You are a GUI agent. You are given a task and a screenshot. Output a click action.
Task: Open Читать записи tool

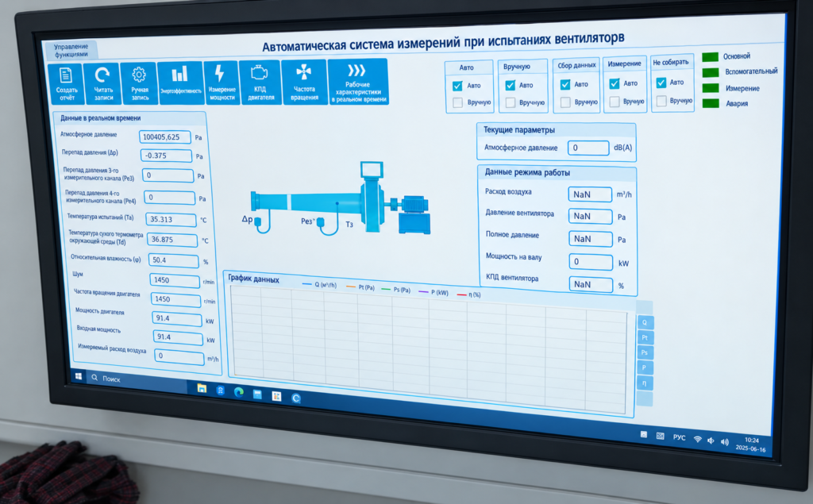pyautogui.click(x=102, y=83)
